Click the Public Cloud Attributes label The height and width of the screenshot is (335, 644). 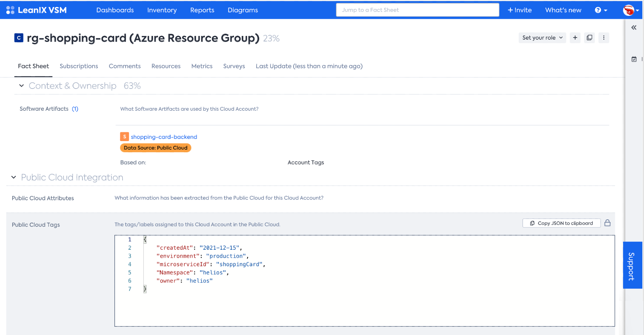[x=43, y=198]
